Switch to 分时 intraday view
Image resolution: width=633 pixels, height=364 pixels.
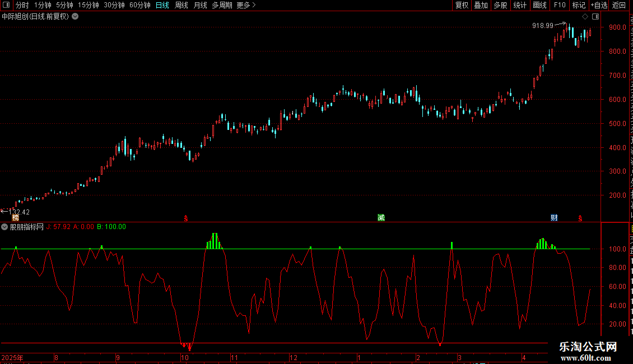(x=22, y=5)
